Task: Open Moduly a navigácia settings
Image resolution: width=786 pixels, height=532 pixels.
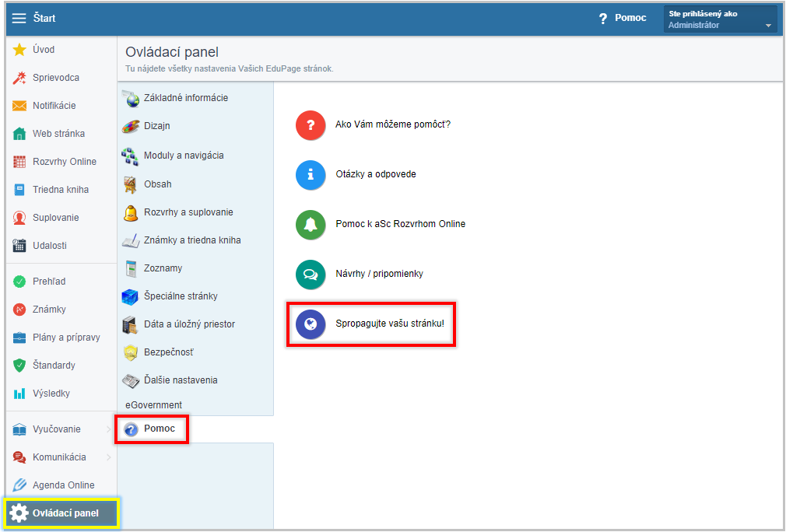Action: click(183, 156)
